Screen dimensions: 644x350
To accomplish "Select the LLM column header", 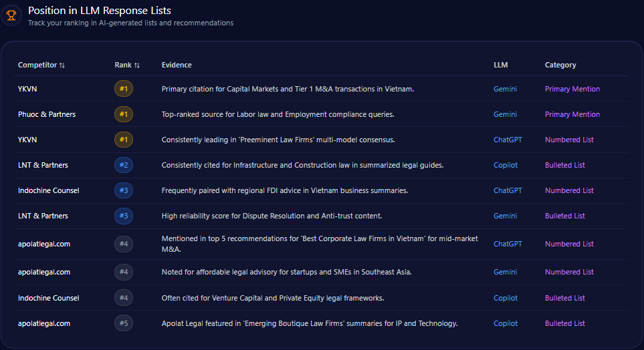I will point(500,65).
